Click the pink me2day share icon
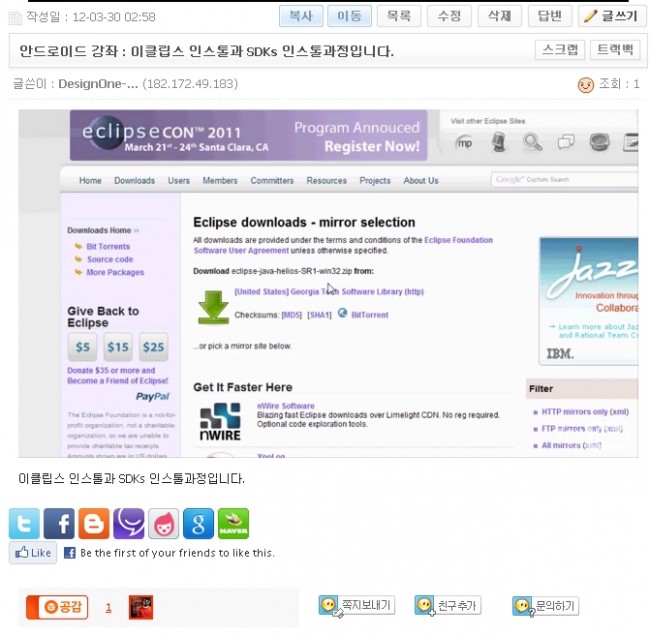650x635 pixels. (x=164, y=524)
